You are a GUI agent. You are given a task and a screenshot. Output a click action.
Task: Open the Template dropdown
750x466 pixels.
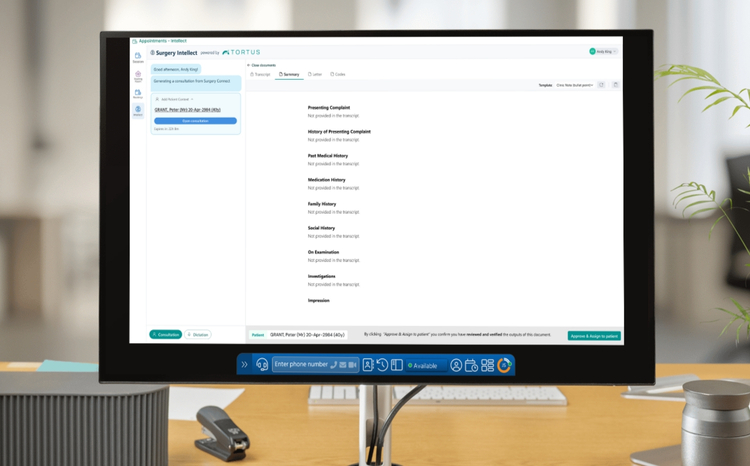click(x=575, y=85)
